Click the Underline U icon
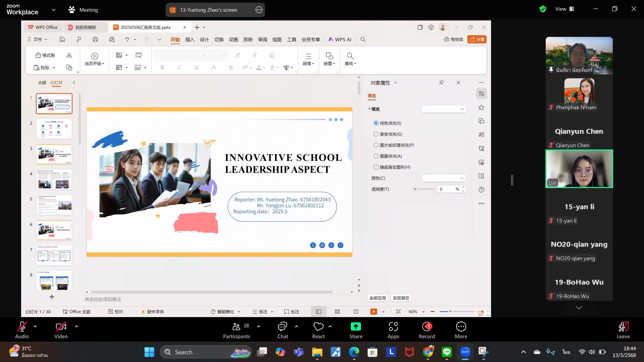 197,67
